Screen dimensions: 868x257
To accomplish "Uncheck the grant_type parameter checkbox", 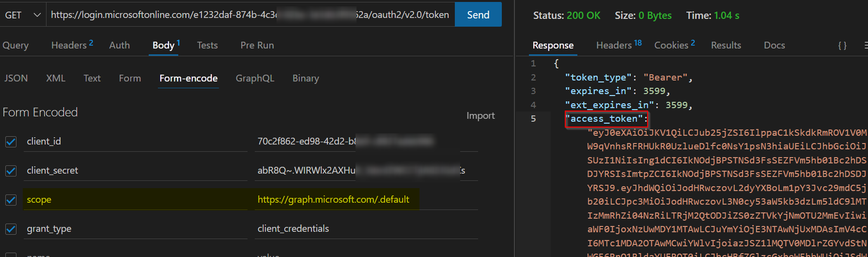I will [11, 229].
